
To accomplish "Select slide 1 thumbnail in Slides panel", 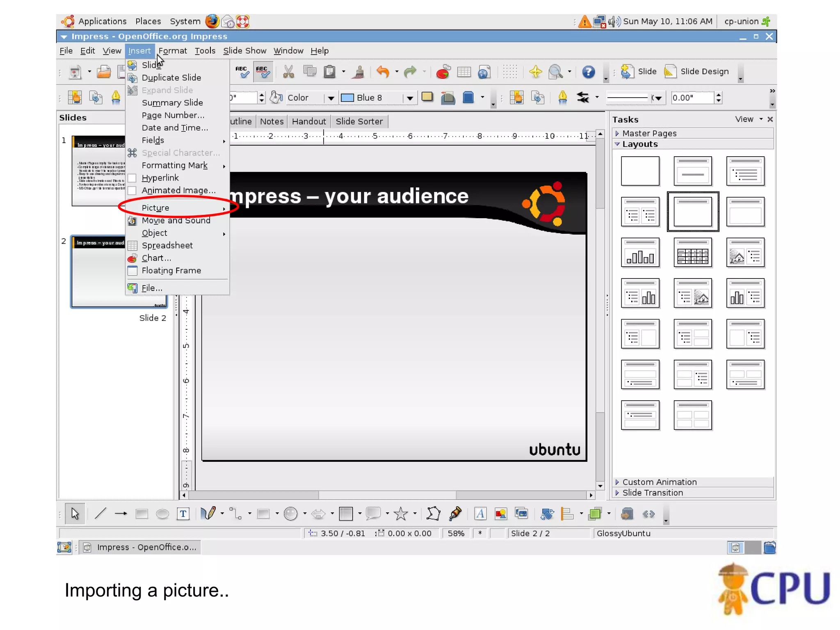I will (98, 171).
